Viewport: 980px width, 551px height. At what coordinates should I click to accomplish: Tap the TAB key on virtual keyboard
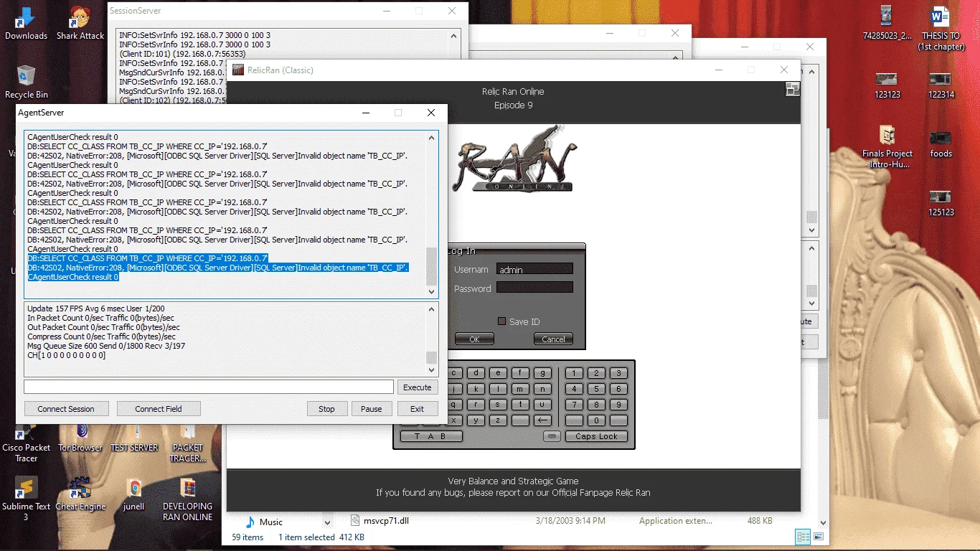(x=431, y=436)
